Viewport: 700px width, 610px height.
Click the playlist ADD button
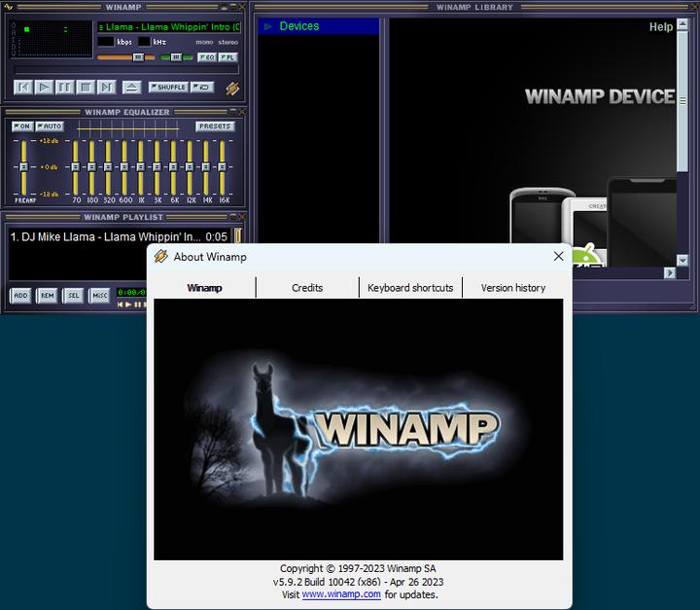tap(20, 295)
